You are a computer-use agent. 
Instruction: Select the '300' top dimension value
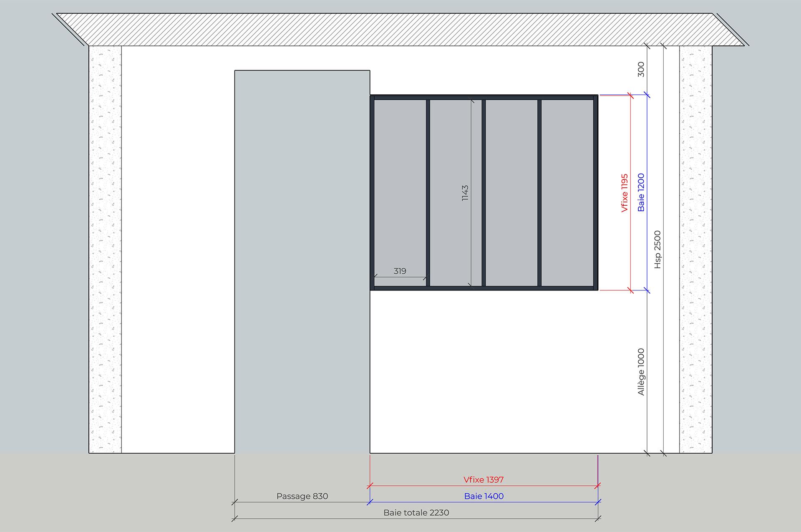coord(641,69)
